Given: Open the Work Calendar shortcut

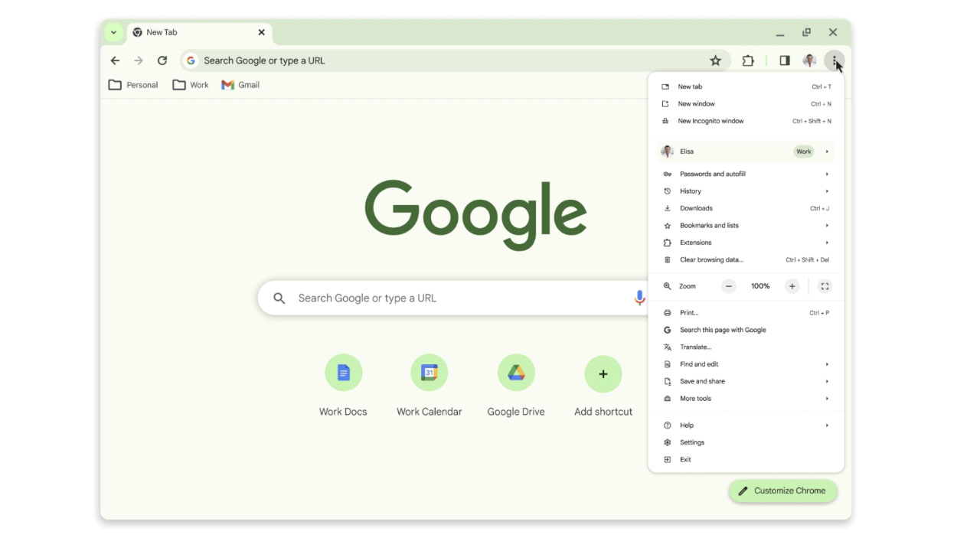Looking at the screenshot, I should click(x=430, y=374).
